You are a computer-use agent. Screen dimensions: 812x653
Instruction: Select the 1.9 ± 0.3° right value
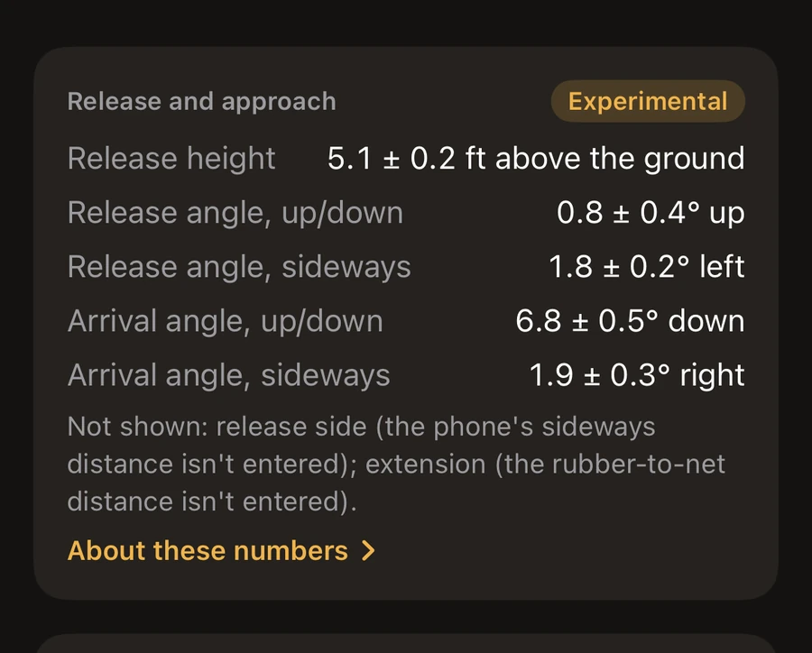click(x=637, y=375)
